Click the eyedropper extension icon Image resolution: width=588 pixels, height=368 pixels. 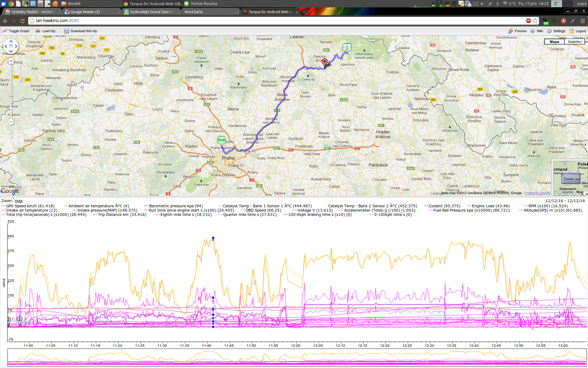coord(573,21)
